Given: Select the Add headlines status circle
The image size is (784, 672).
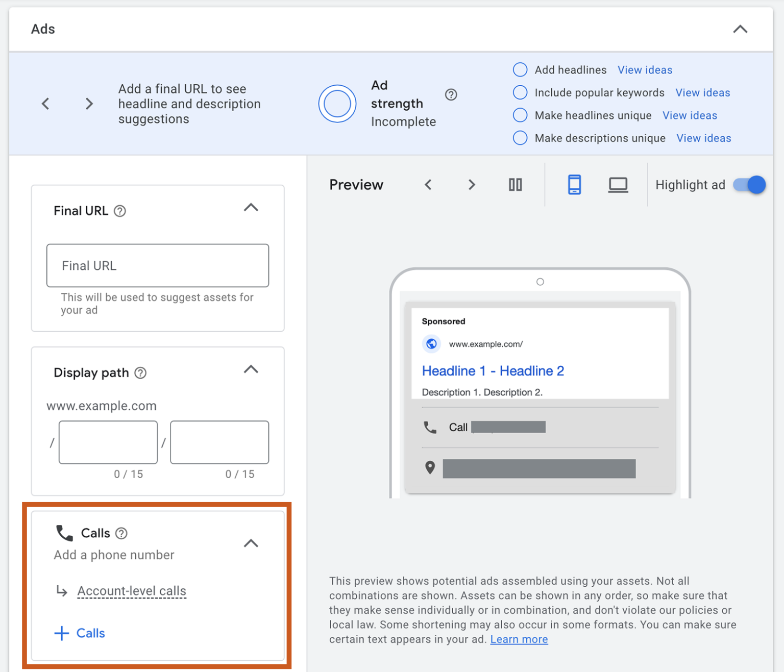Looking at the screenshot, I should (x=520, y=69).
